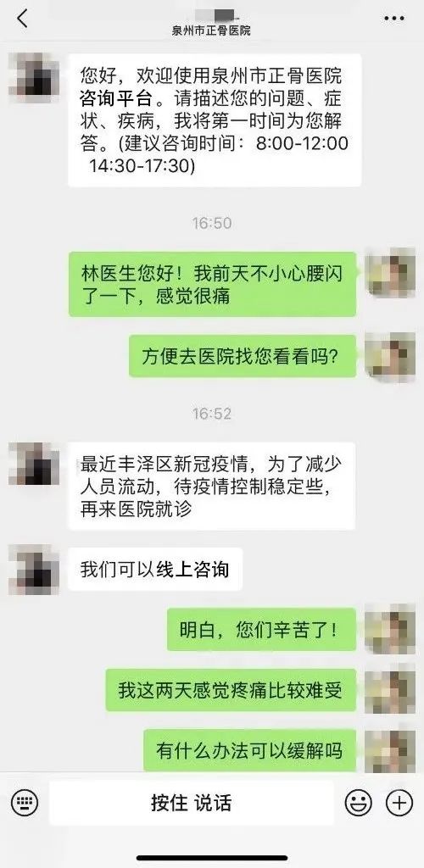Select the 有什么办法可以缓解吗 bubble
Screen dimensions: 424x868
249,751
